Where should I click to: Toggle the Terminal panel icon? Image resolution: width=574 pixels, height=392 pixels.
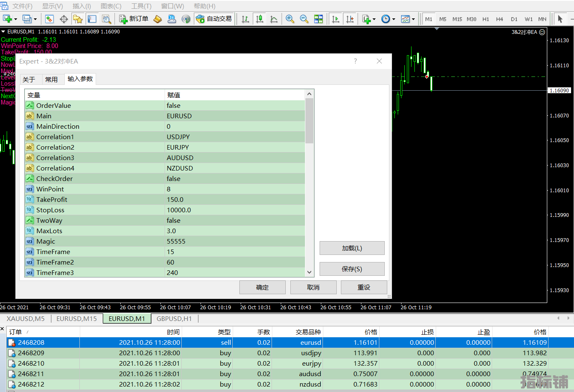point(92,19)
